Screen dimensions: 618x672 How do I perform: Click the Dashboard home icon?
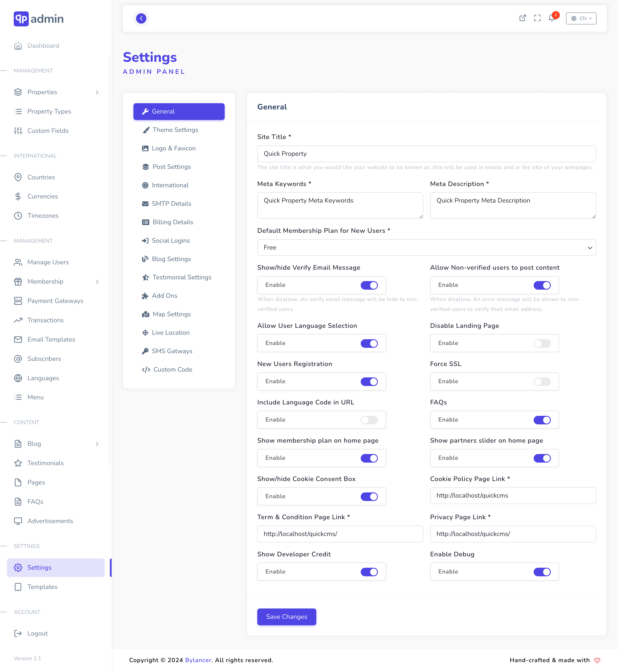pos(18,46)
